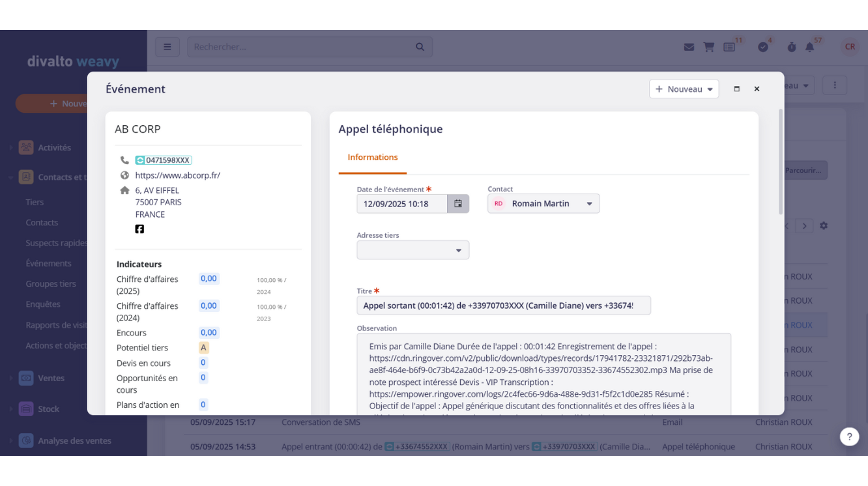
Task: Expand the Ventes sidebar section
Action: 52,378
